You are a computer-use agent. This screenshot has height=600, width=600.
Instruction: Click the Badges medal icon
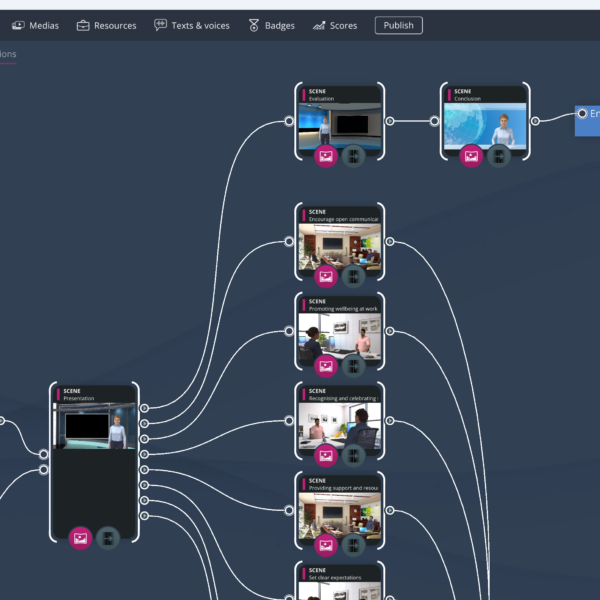254,25
